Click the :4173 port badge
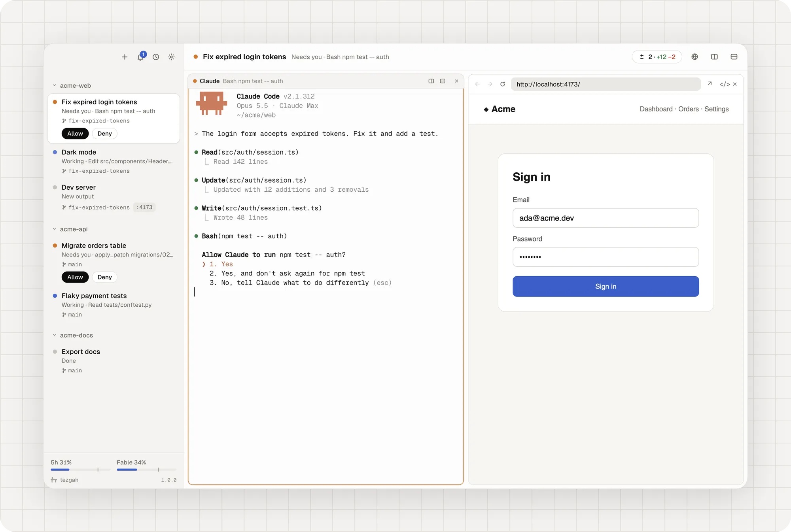 [x=144, y=208]
